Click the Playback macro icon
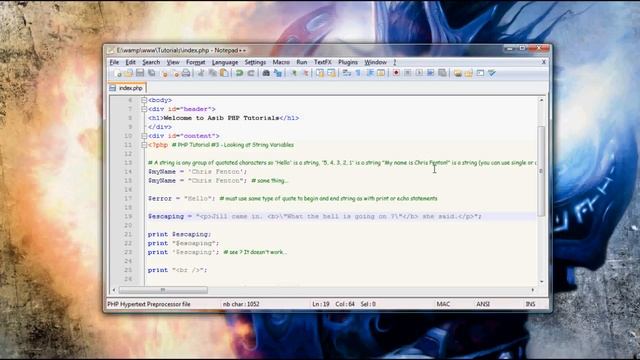This screenshot has width=640, height=360. coord(419,73)
